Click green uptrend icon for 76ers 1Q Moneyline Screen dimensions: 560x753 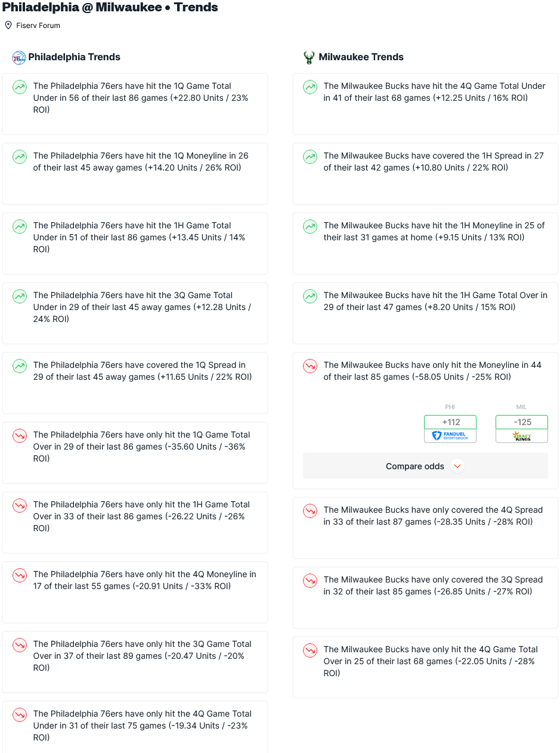(x=20, y=157)
